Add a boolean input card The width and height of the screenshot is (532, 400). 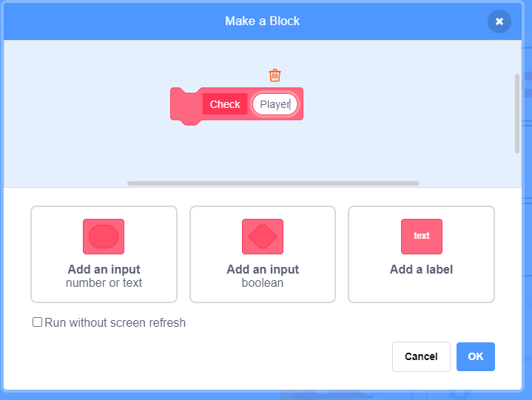click(263, 254)
